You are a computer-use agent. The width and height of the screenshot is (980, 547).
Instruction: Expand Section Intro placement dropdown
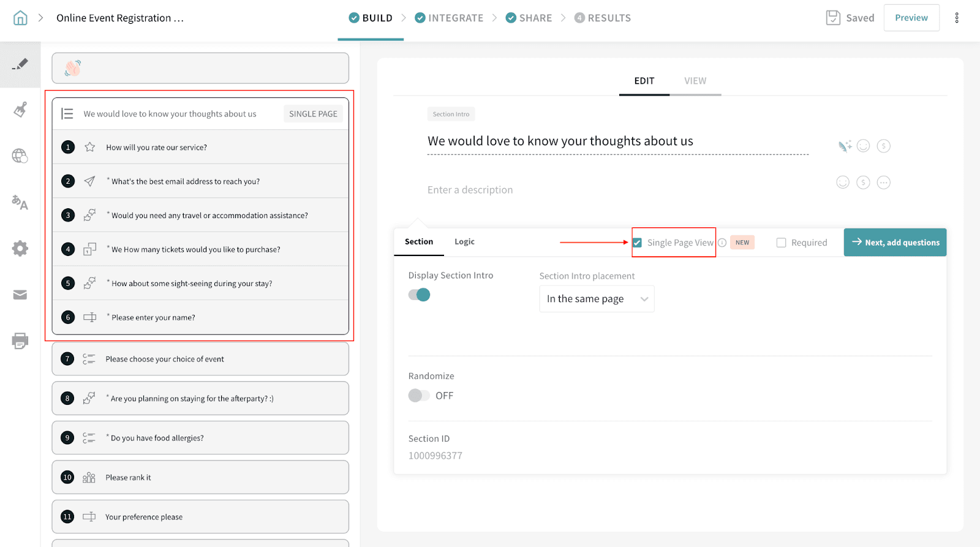tap(597, 299)
